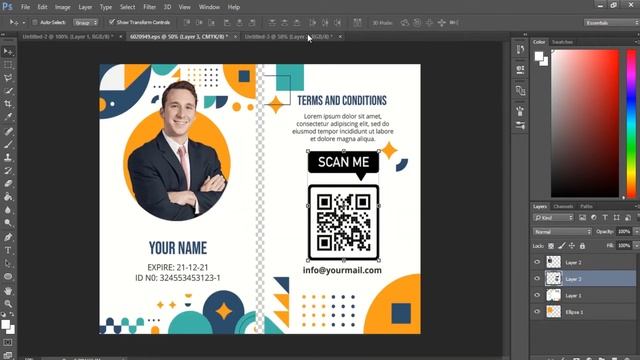The image size is (640, 360).
Task: Click the Auto-Align Layers icon in options bar
Action: (x=357, y=22)
